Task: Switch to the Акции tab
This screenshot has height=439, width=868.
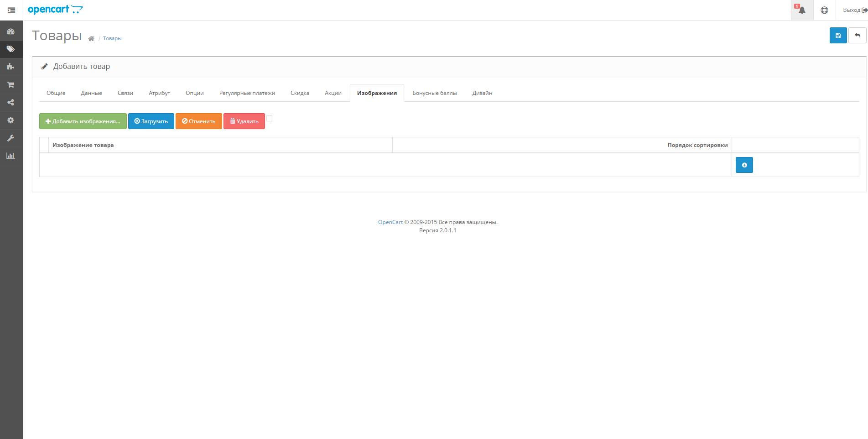Action: [333, 93]
